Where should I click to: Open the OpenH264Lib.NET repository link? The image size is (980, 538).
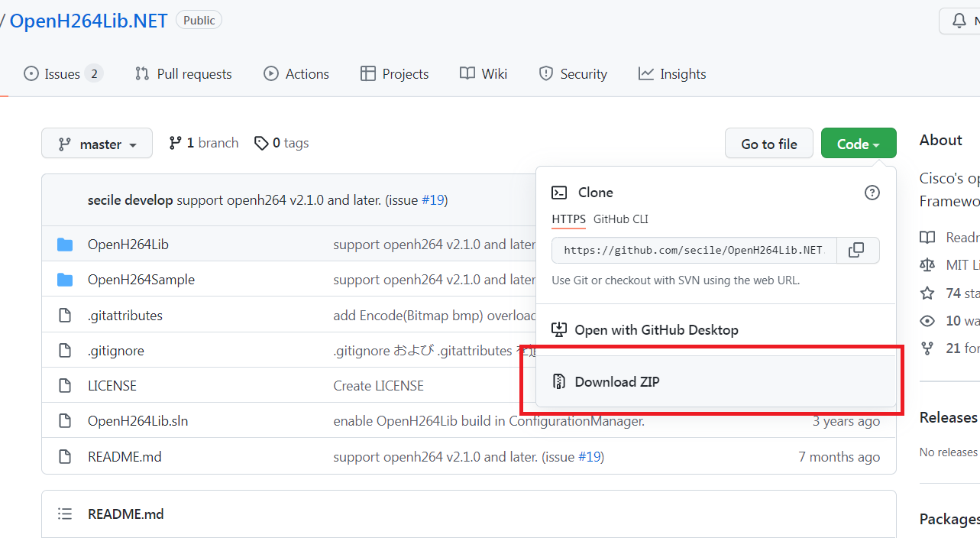pos(89,21)
